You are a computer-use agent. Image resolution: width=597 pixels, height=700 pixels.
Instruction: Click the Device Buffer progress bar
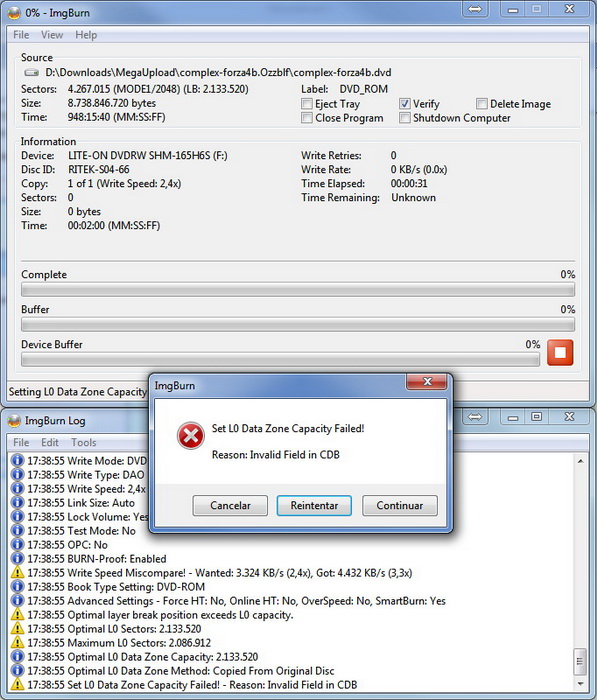(x=280, y=360)
